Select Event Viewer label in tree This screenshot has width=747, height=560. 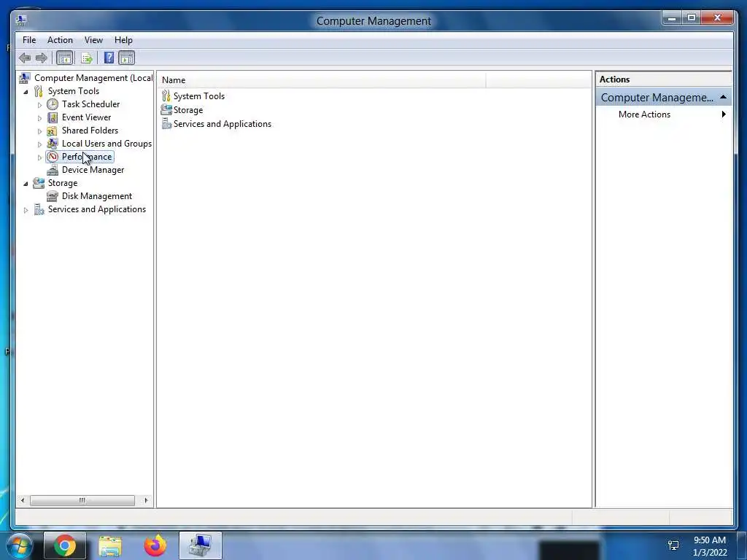pos(86,117)
